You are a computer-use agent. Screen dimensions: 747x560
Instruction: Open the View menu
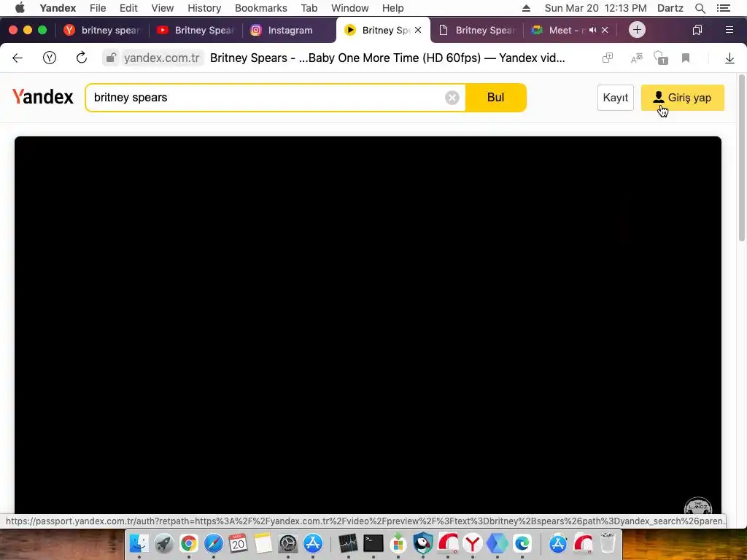click(163, 8)
